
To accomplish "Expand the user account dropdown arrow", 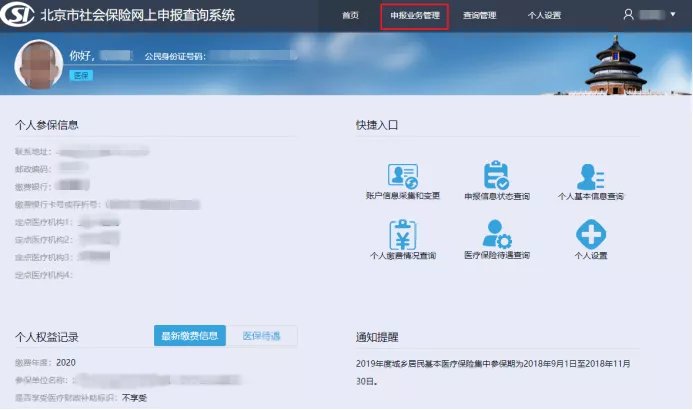I will tap(675, 16).
